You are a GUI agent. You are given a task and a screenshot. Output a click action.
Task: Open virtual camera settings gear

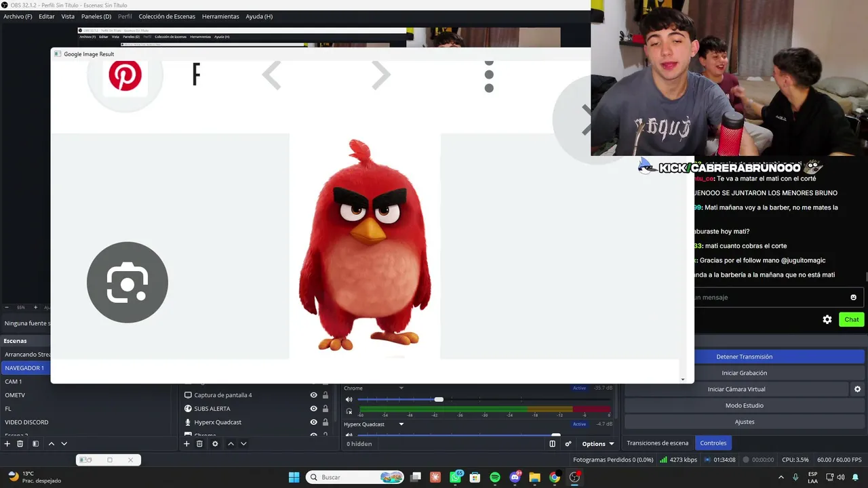(857, 389)
